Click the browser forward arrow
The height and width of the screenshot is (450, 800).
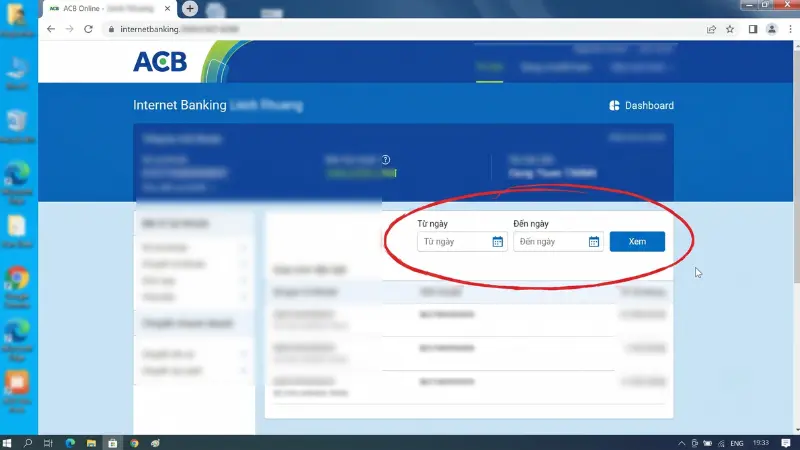coord(69,29)
